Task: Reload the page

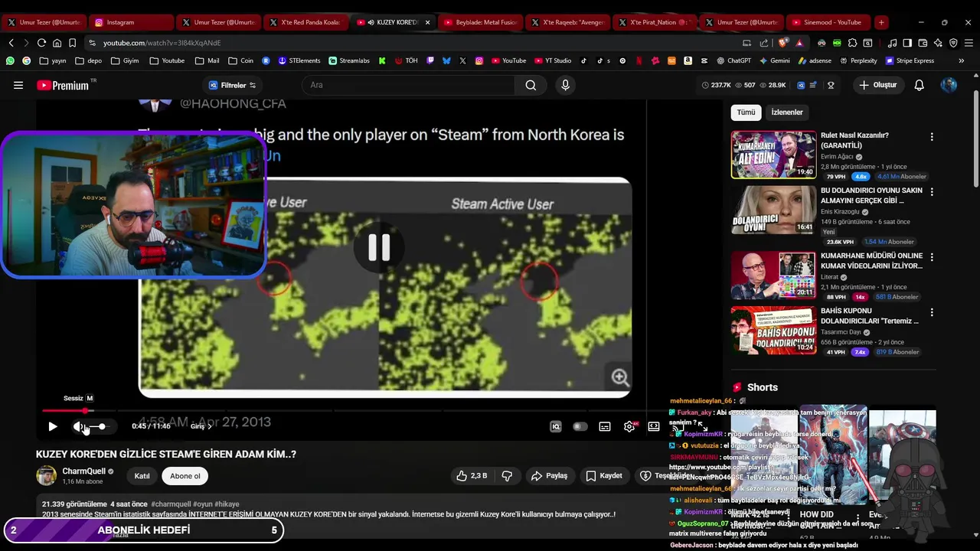Action: [41, 43]
